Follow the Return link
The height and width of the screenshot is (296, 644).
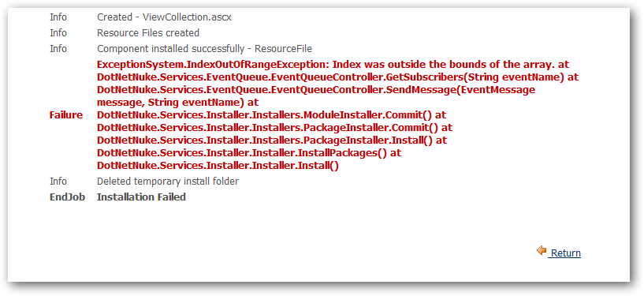(x=565, y=253)
